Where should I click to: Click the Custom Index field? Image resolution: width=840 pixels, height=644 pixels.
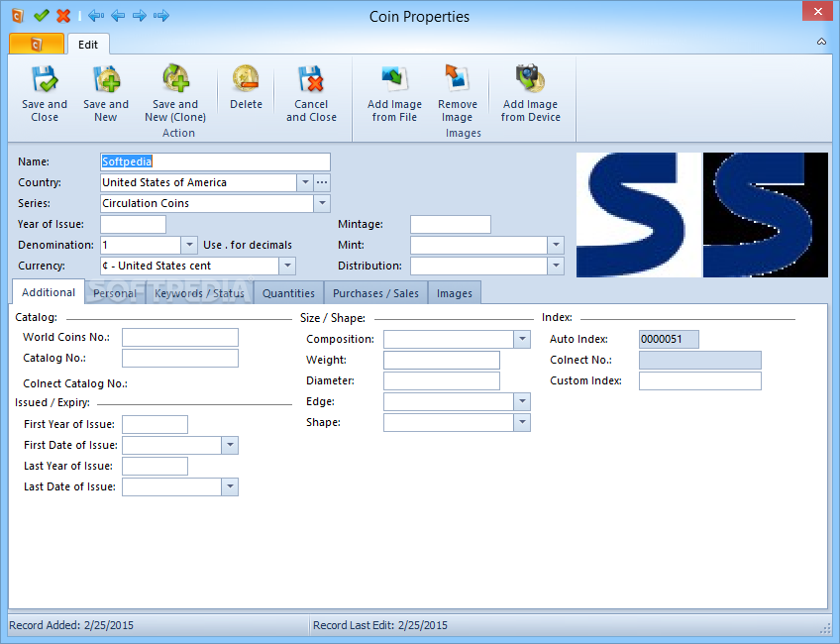pos(699,380)
